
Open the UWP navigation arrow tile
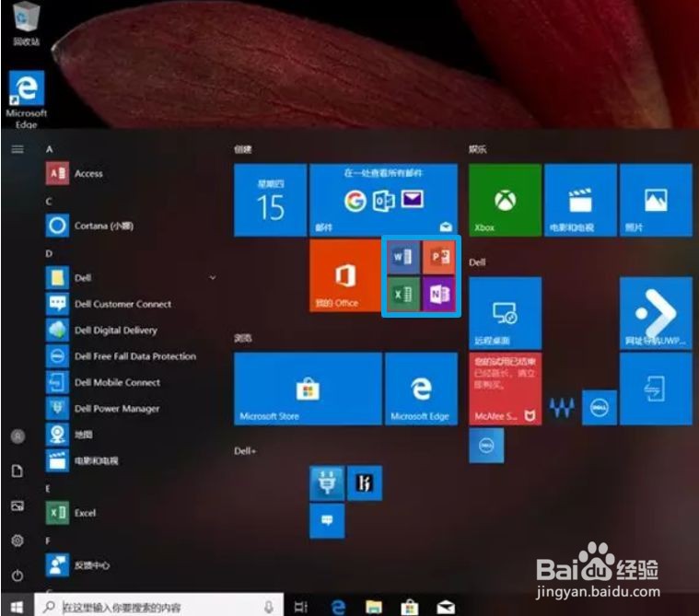coord(656,313)
